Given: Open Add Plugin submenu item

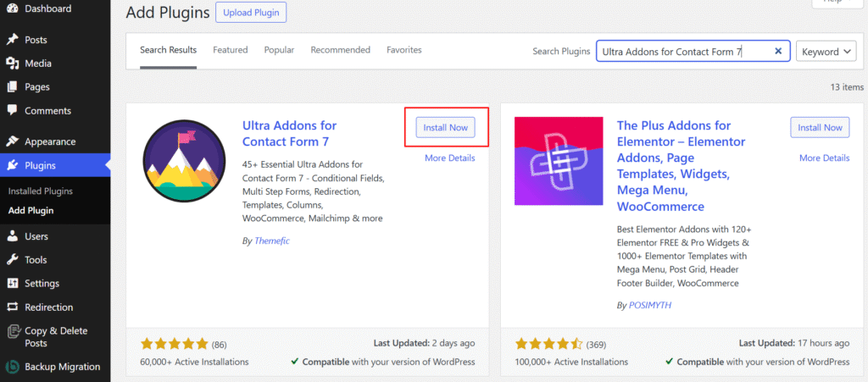Looking at the screenshot, I should (x=31, y=211).
